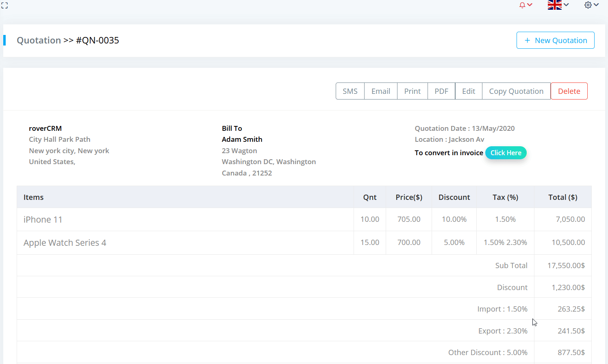Screen dimensions: 608x364
Task: Click the Items column header
Action: pyautogui.click(x=33, y=197)
